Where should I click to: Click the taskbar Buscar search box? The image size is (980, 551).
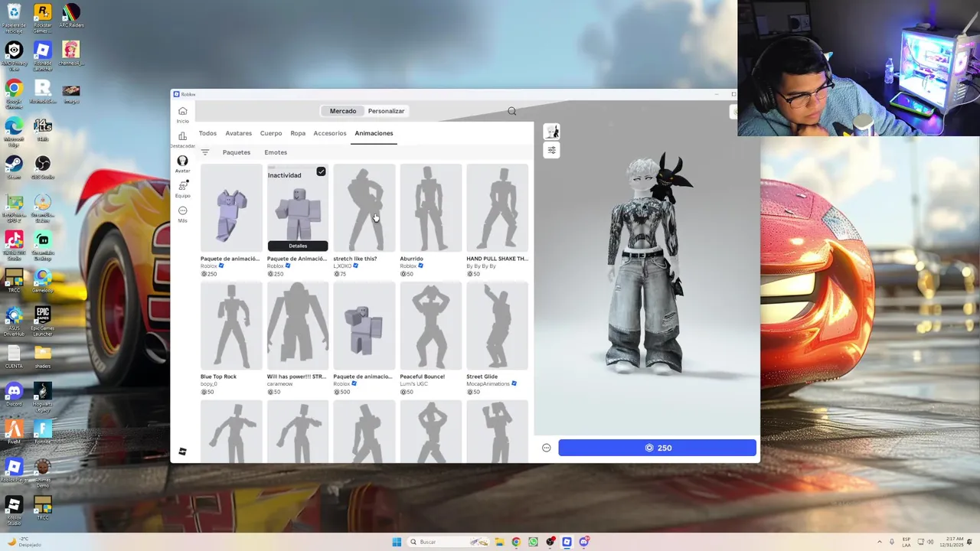click(x=448, y=542)
